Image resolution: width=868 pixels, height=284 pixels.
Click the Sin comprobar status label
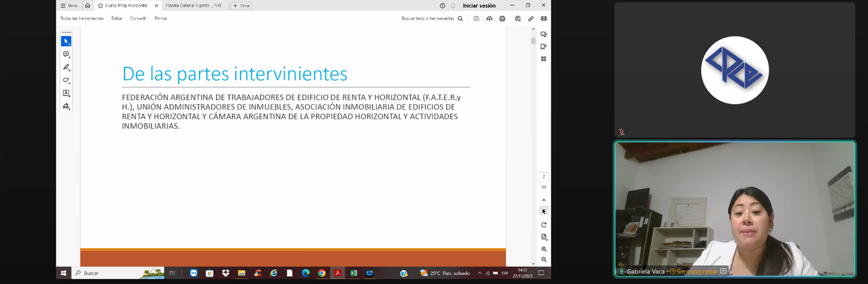(x=697, y=271)
